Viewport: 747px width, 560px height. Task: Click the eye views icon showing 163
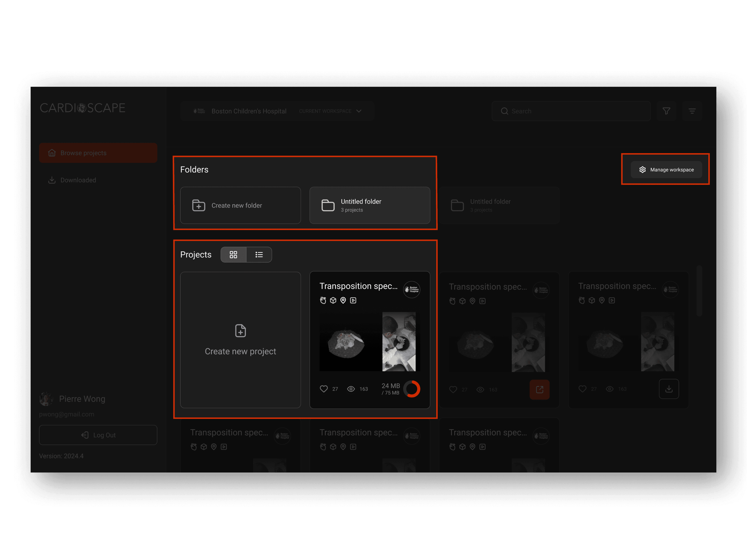[x=351, y=389]
